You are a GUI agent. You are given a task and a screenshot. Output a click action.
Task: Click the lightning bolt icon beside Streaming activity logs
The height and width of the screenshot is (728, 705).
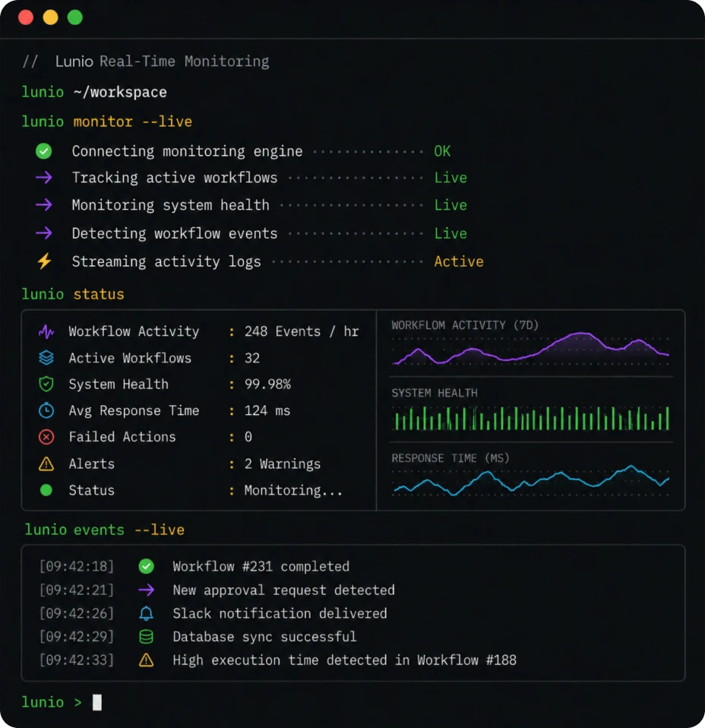click(45, 261)
